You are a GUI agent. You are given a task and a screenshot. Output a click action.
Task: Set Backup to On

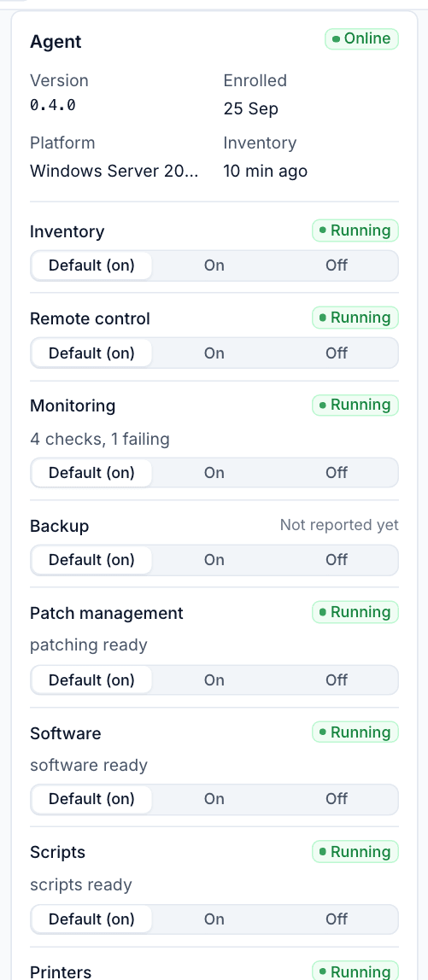(x=214, y=560)
